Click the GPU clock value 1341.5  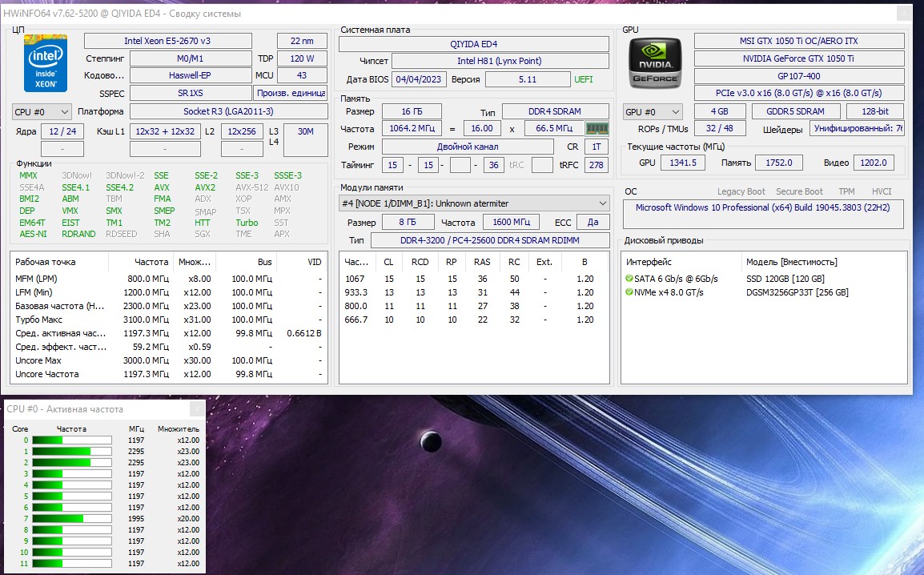683,163
